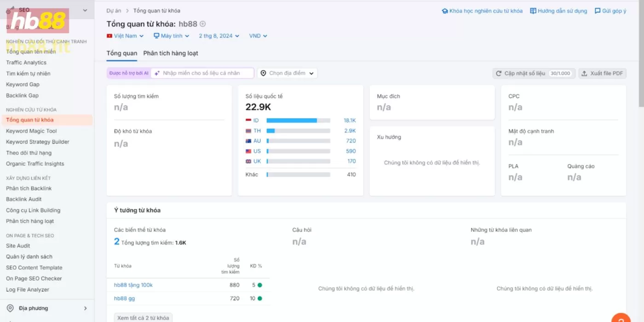This screenshot has height=322, width=644.
Task: Click the 30/1.000 update counter
Action: click(x=560, y=73)
